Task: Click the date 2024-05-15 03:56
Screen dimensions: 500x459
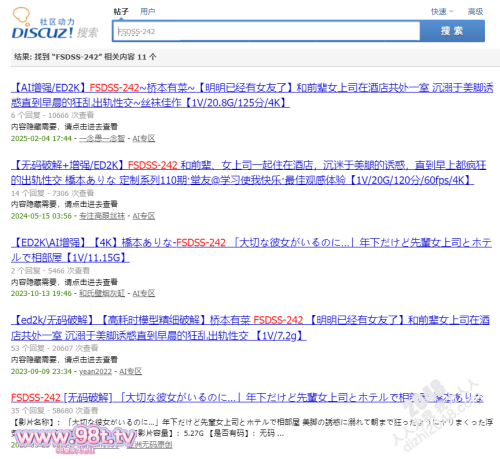Action: coord(41,216)
